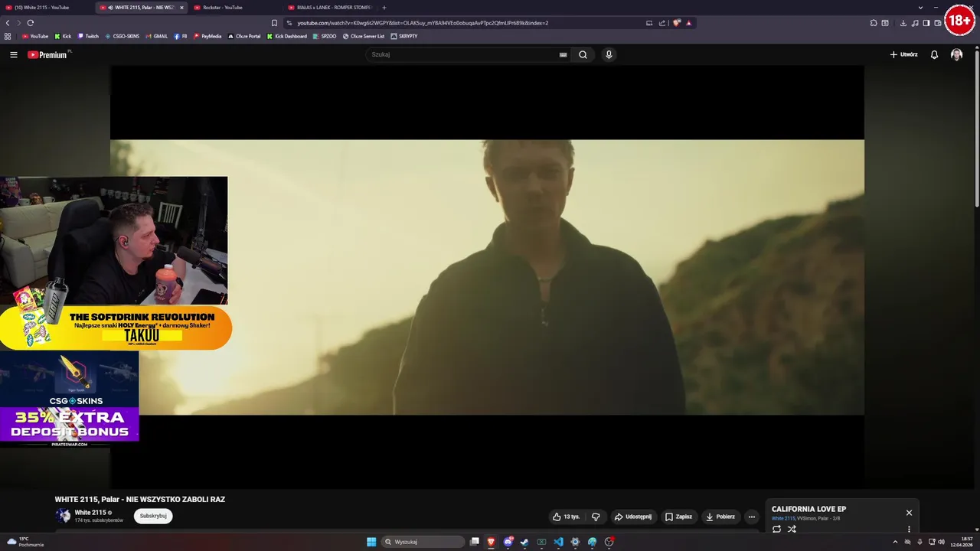Open the Kick Dashboard bookmark

point(287,36)
